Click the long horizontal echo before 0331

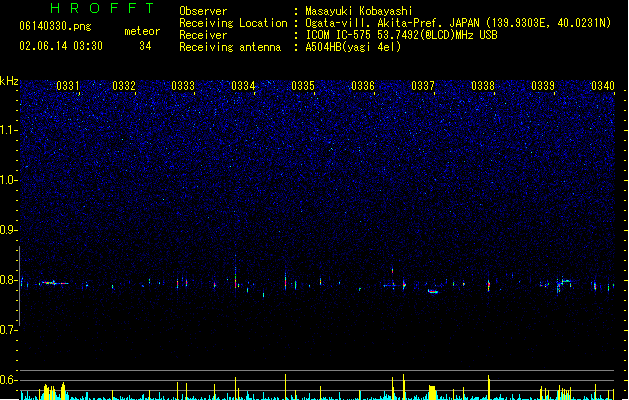pos(55,283)
